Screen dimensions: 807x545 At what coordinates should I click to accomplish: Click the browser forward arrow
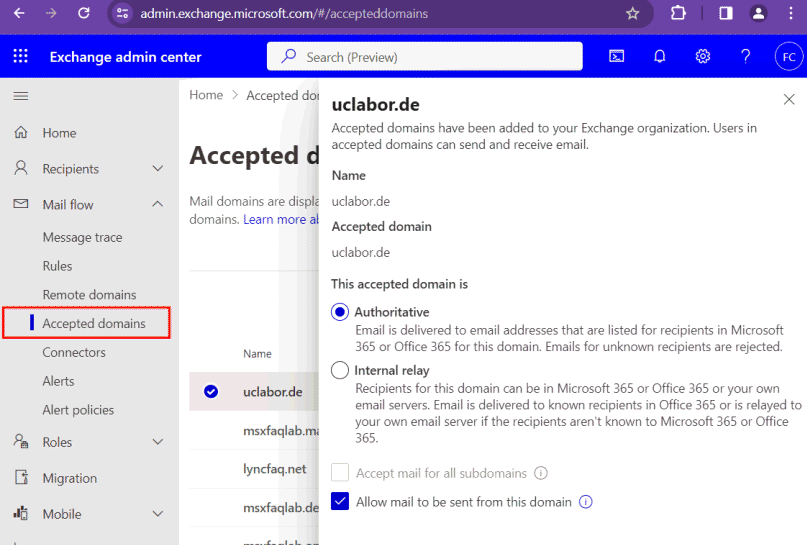click(x=51, y=13)
